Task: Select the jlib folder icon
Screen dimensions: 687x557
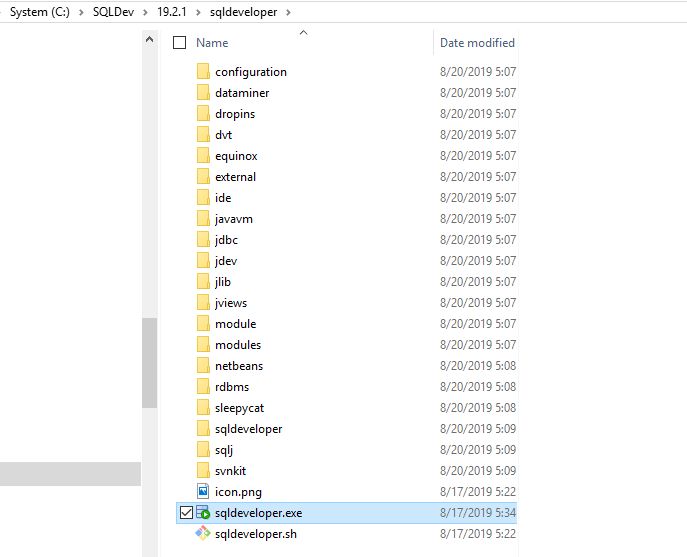Action: [203, 282]
